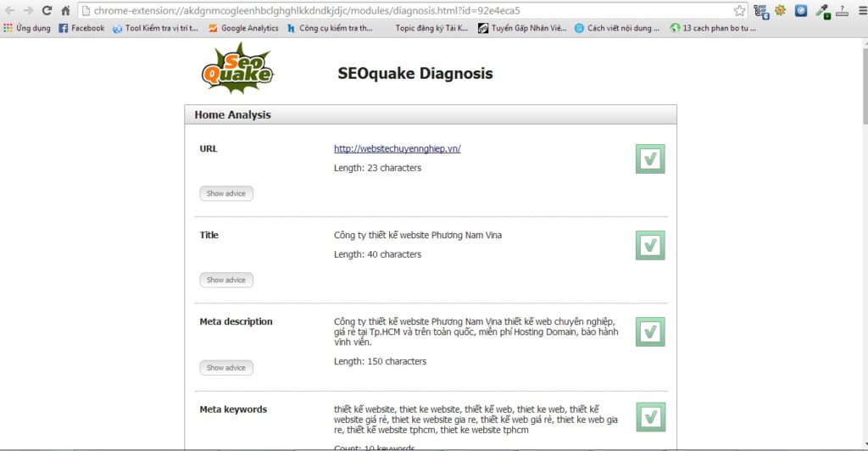This screenshot has width=868, height=451.
Task: Open the Tool Kiểm tra vị trí bookmark
Action: (155, 28)
